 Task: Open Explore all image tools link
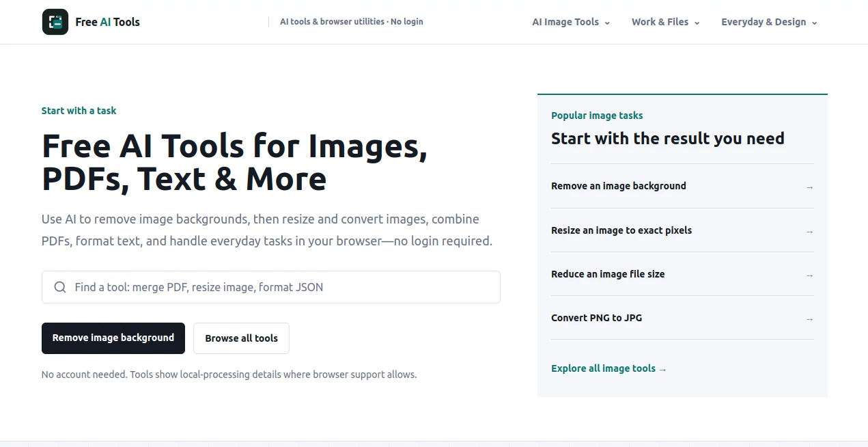[608, 368]
